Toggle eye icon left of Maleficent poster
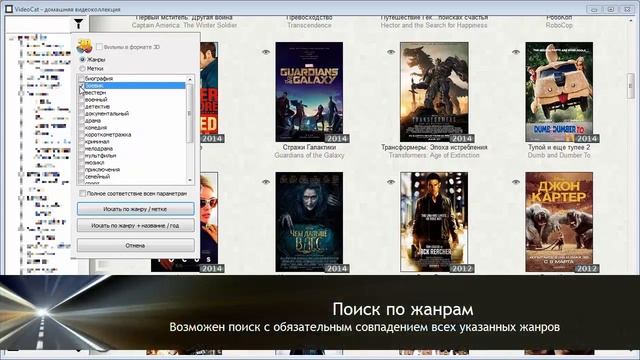This screenshot has height=360, width=640. click(x=266, y=182)
